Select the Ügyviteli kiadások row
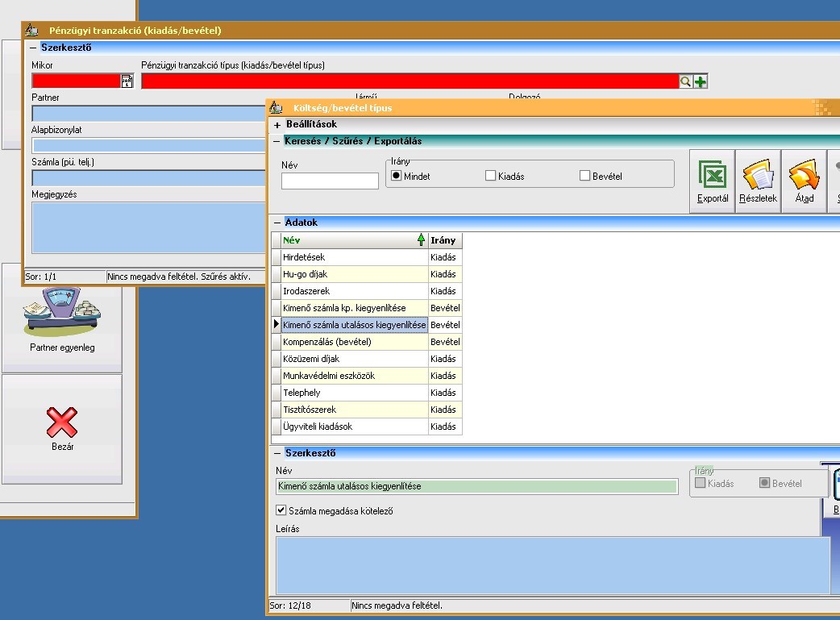The width and height of the screenshot is (840, 620). 367,427
